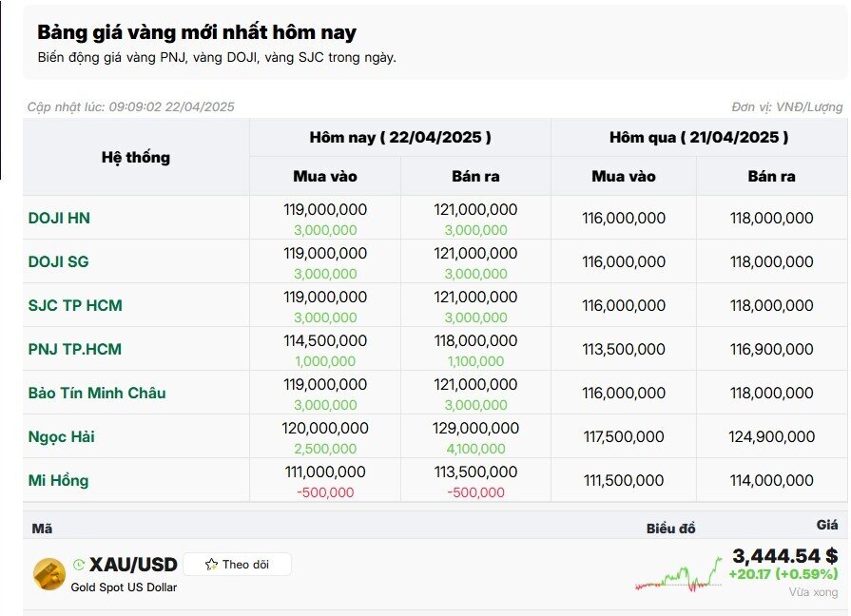Open the DOJI SG gold system link
851x616 pixels.
point(59,261)
